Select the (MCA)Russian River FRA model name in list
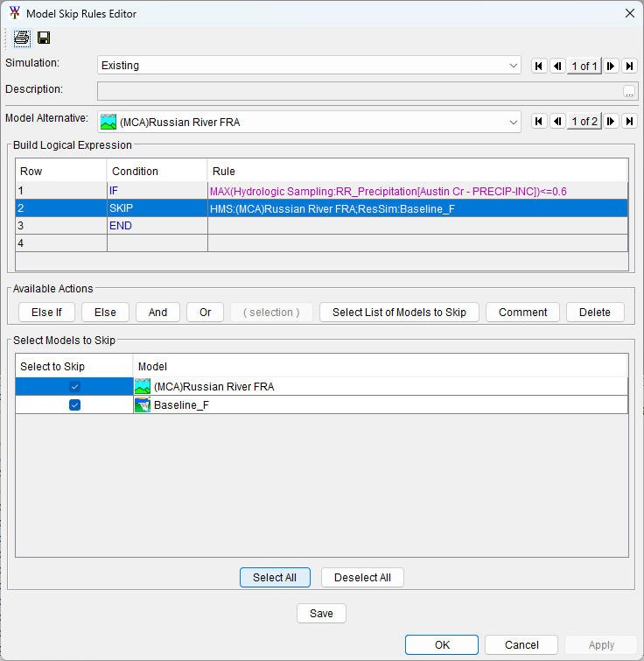The height and width of the screenshot is (661, 644). pyautogui.click(x=214, y=387)
